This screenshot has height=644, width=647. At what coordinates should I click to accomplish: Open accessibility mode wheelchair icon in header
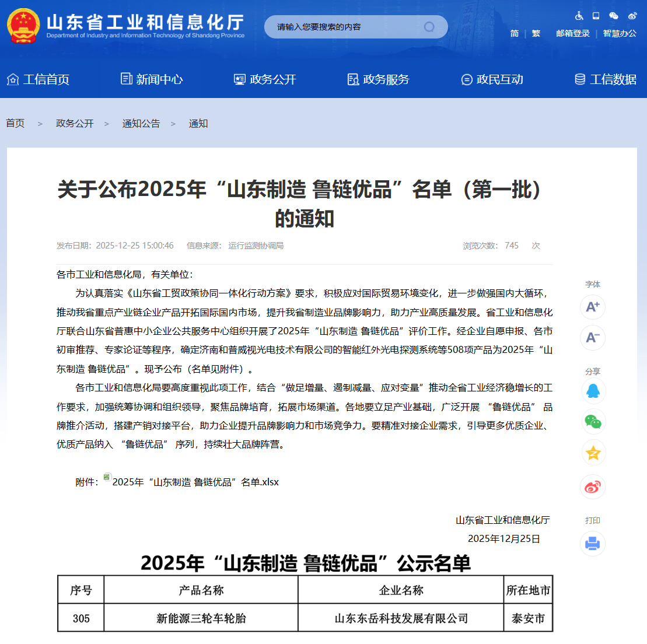pyautogui.click(x=579, y=16)
